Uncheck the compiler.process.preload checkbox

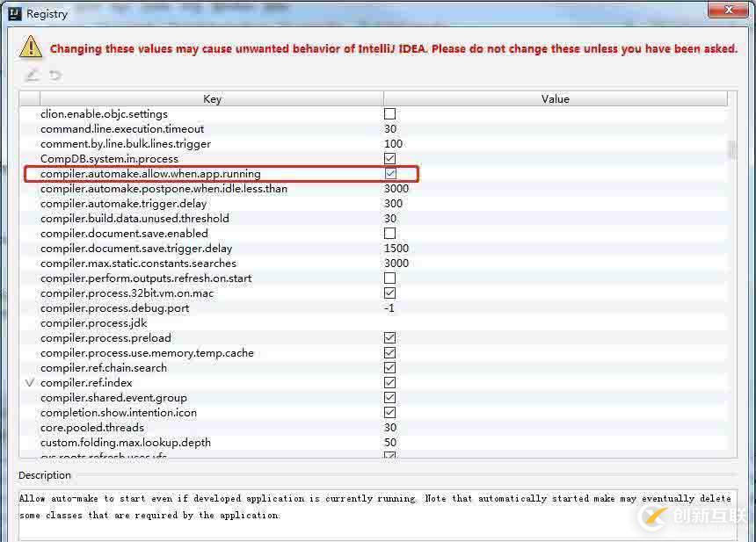[389, 337]
